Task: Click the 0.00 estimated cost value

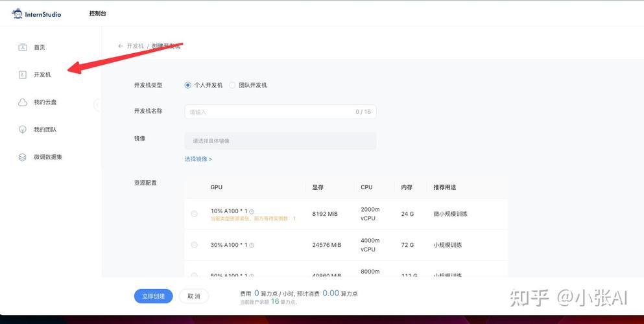Action: pos(331,294)
